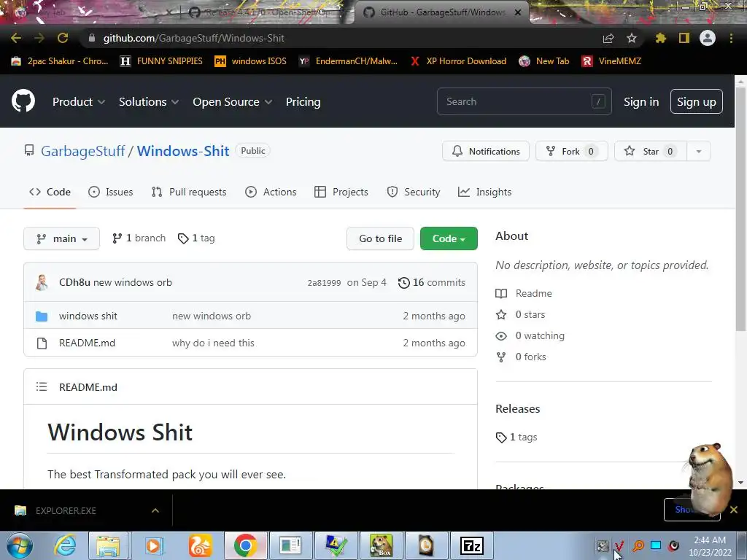Viewport: 747px width, 560px height.
Task: Switch to the Pull requests tab
Action: pyautogui.click(x=189, y=192)
